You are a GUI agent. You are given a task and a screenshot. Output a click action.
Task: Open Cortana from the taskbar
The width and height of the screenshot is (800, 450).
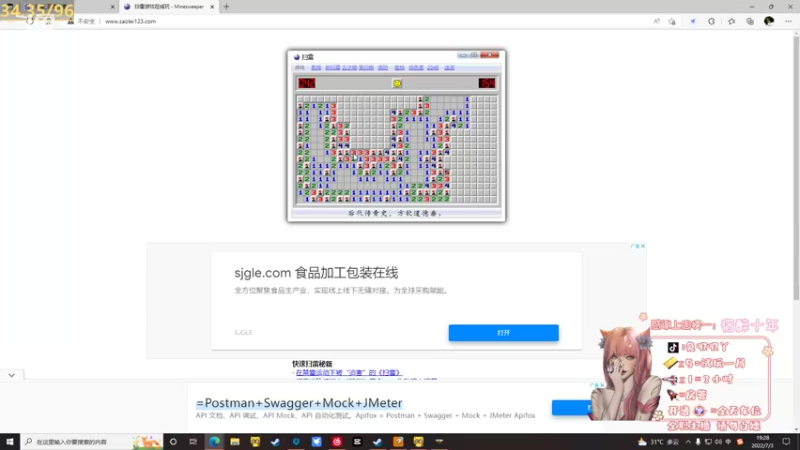(x=173, y=442)
